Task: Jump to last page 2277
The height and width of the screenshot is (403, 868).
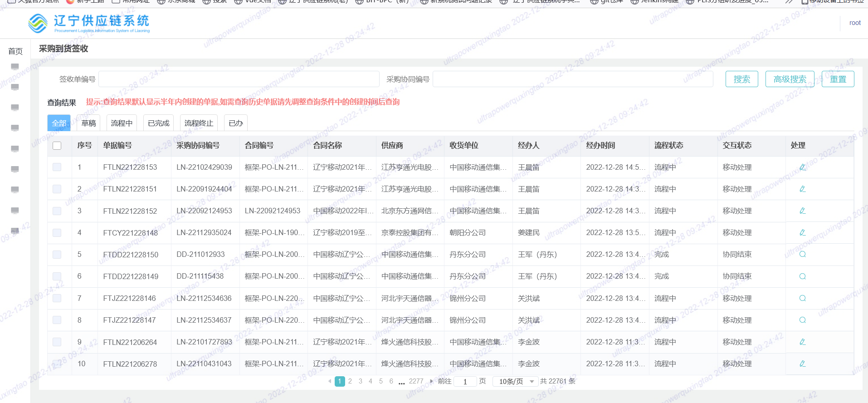Action: coord(416,381)
